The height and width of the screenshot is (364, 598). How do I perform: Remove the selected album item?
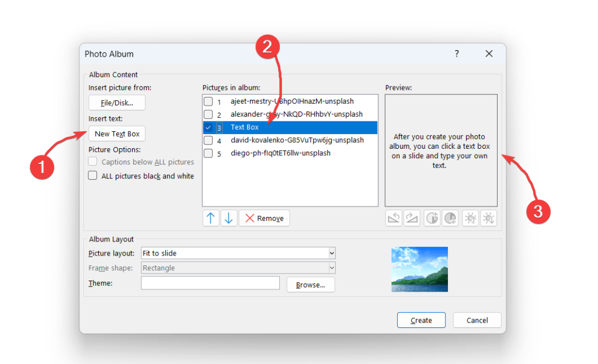pyautogui.click(x=264, y=218)
